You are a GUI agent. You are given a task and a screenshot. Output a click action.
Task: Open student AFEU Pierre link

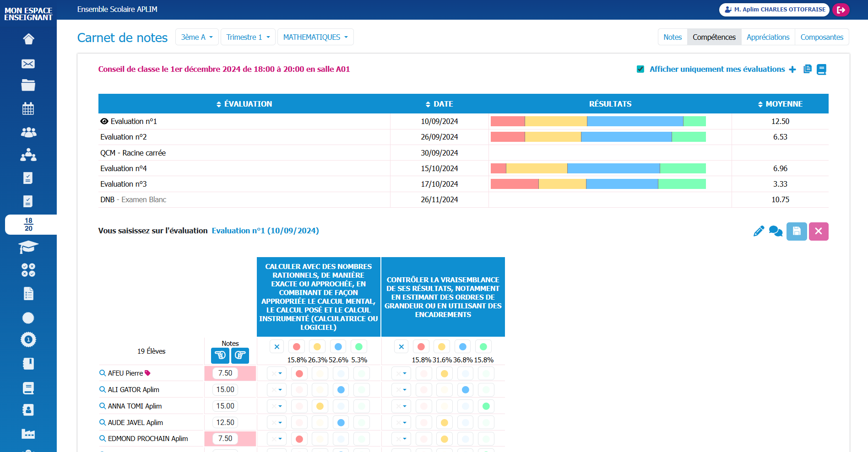[x=125, y=373]
